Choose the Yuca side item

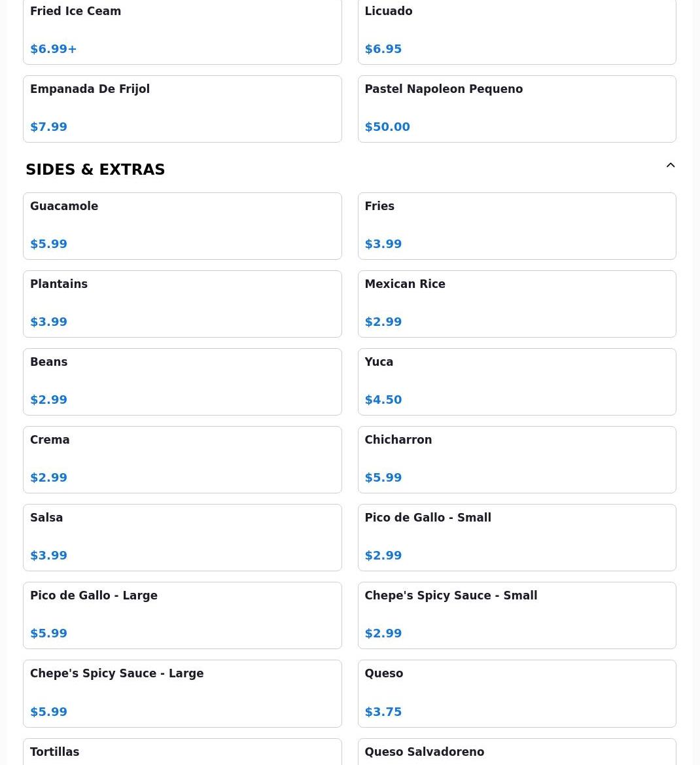coord(517,382)
